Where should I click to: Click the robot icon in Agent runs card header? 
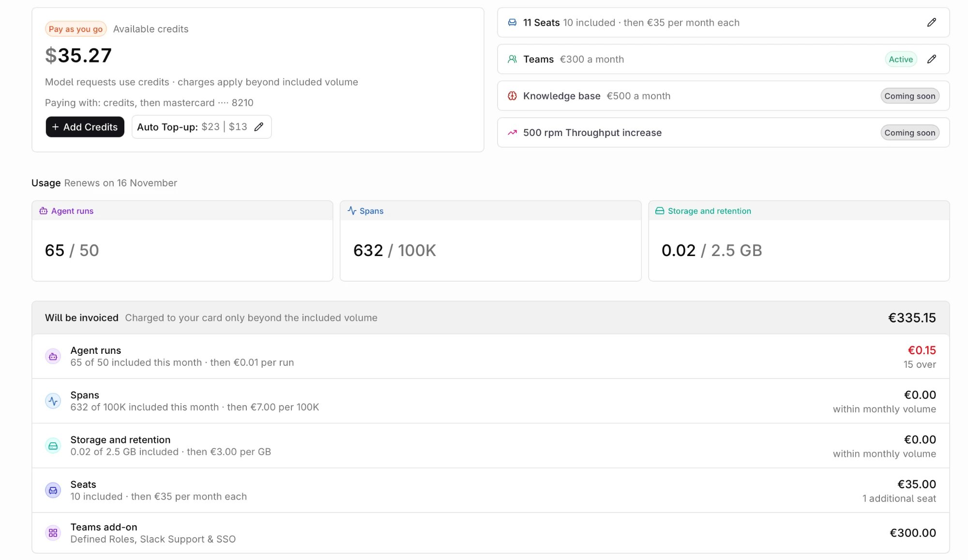[44, 211]
